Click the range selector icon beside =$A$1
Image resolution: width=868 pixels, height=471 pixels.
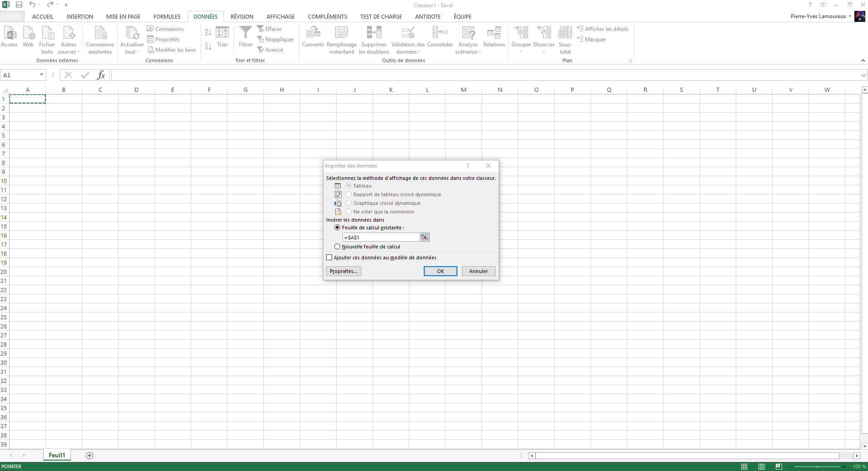(x=424, y=237)
